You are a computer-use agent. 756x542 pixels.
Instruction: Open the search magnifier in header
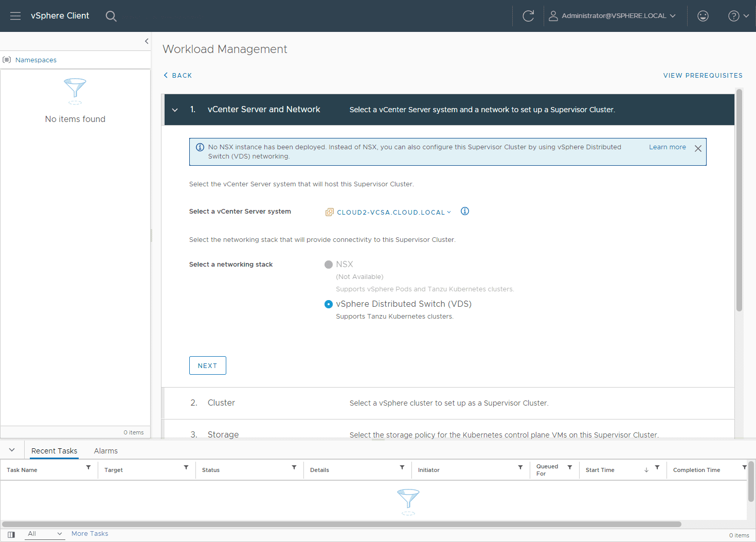point(111,16)
